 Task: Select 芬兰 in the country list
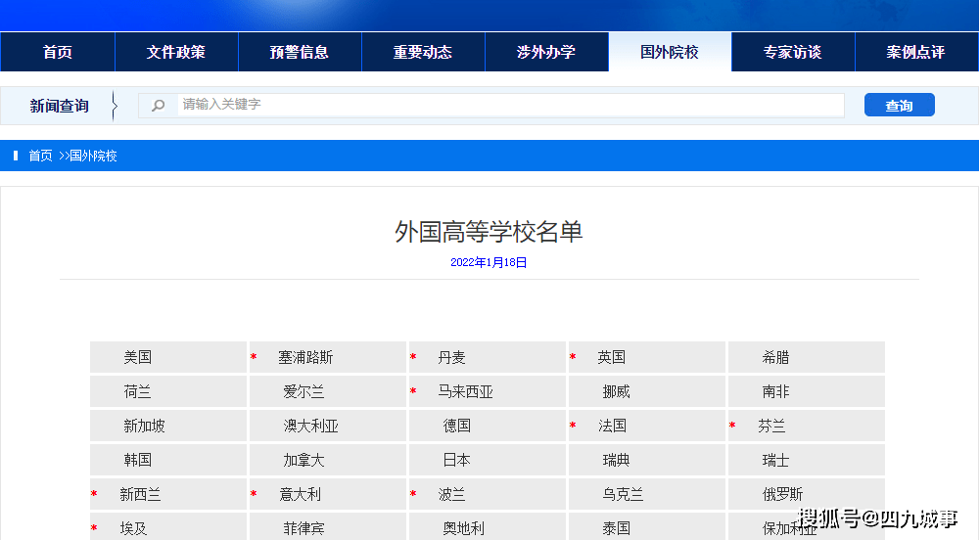[x=771, y=426]
